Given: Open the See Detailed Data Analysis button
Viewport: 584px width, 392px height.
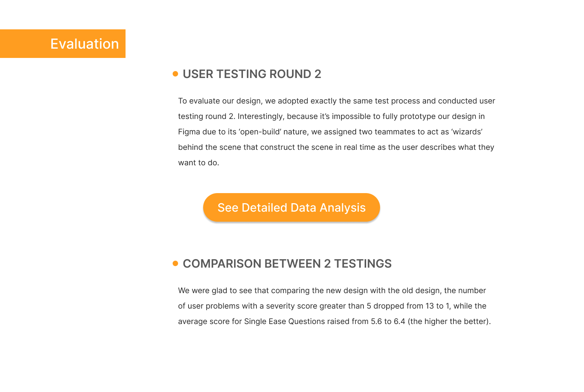Looking at the screenshot, I should [x=292, y=207].
